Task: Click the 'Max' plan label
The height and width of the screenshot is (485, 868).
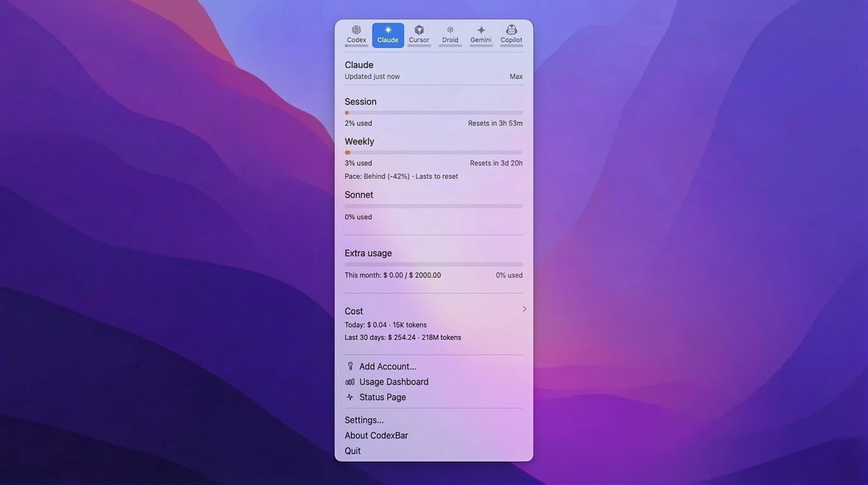Action: [x=516, y=77]
